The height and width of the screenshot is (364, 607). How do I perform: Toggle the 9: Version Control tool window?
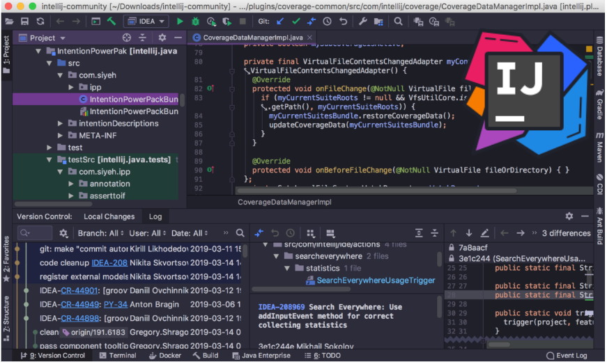(x=53, y=356)
